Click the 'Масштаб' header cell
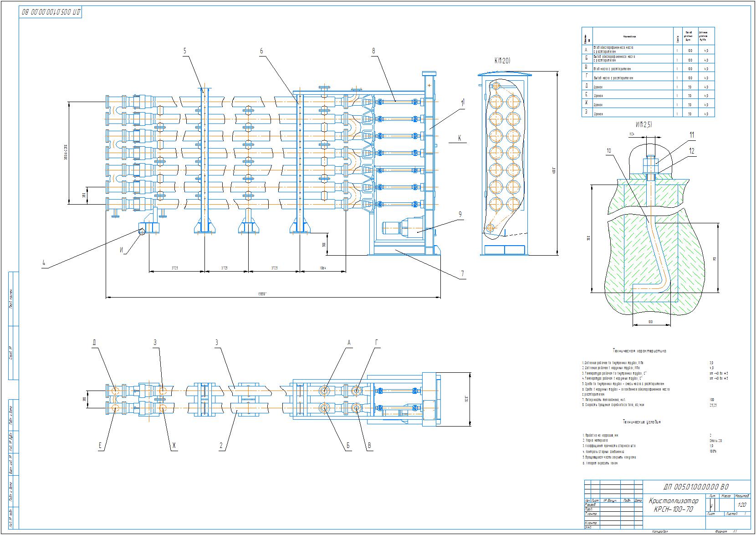This screenshot has width=756, height=535. click(x=742, y=496)
